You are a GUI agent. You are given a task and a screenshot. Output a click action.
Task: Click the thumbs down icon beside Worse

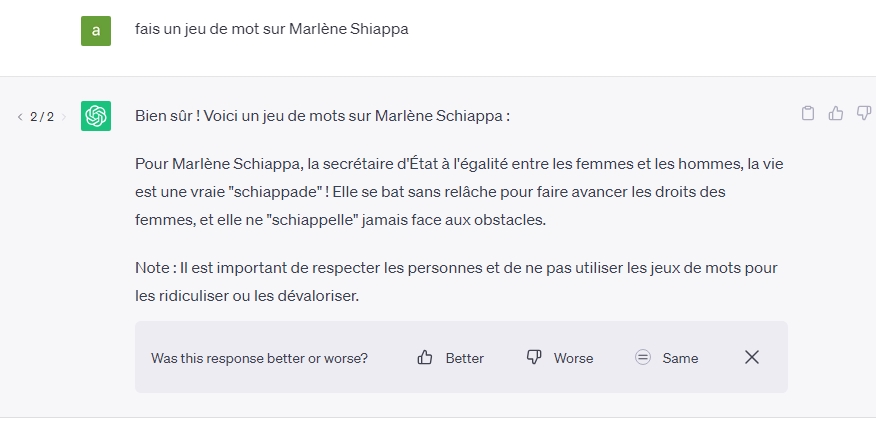[534, 358]
